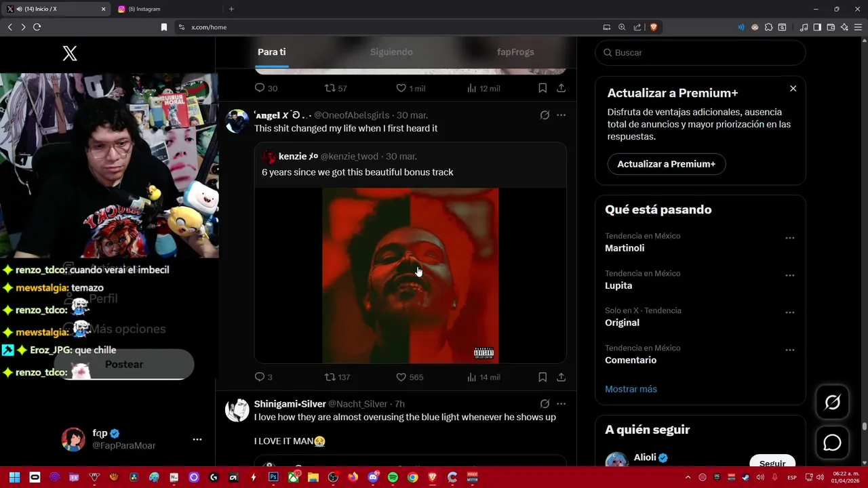Open Spotify from the taskbar
The width and height of the screenshot is (868, 488).
[x=393, y=477]
